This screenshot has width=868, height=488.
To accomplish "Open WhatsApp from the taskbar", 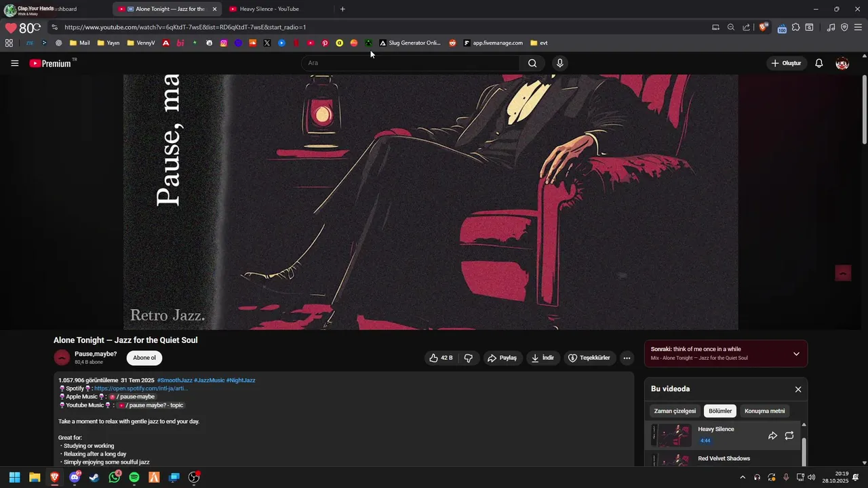I will point(115,477).
